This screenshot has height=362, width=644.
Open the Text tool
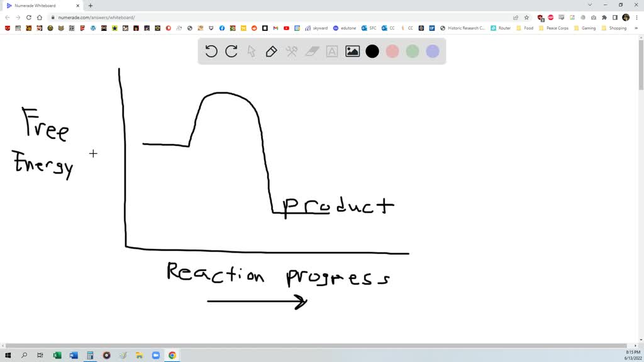[x=332, y=51]
